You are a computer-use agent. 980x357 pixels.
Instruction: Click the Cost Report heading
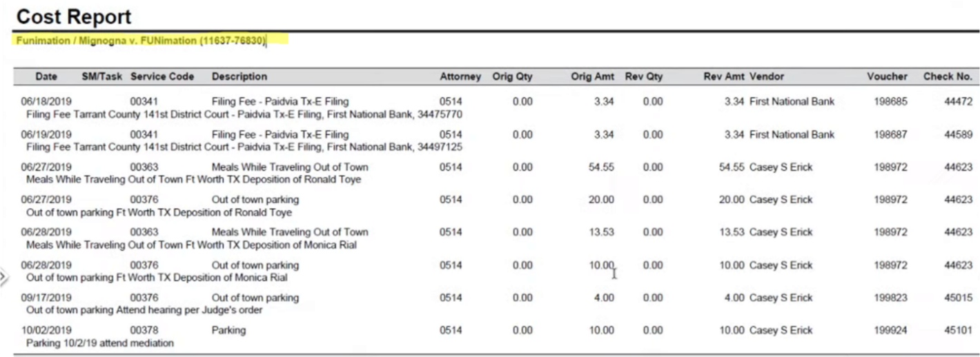click(73, 16)
